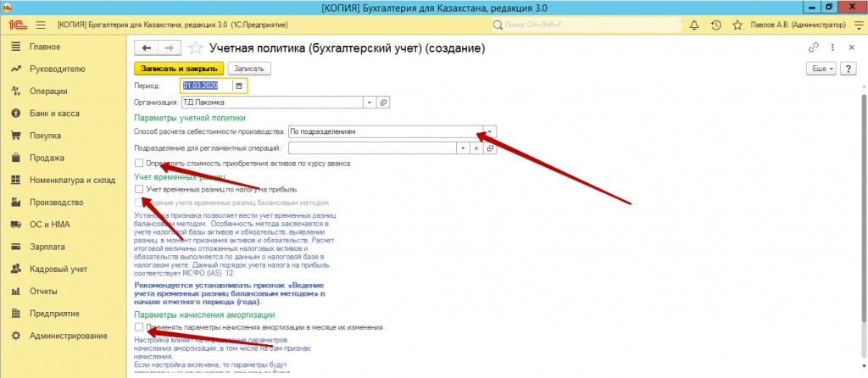The image size is (868, 378).
Task: Open the history clock icon
Action: click(x=716, y=25)
